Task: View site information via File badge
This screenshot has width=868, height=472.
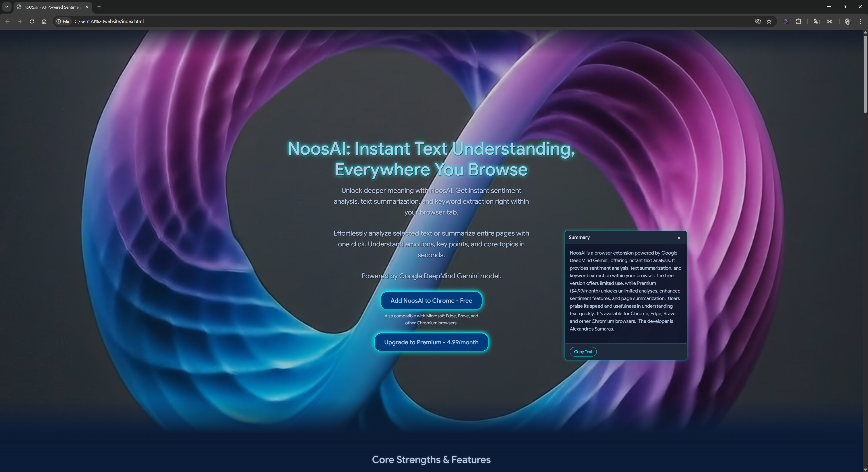Action: (63, 21)
